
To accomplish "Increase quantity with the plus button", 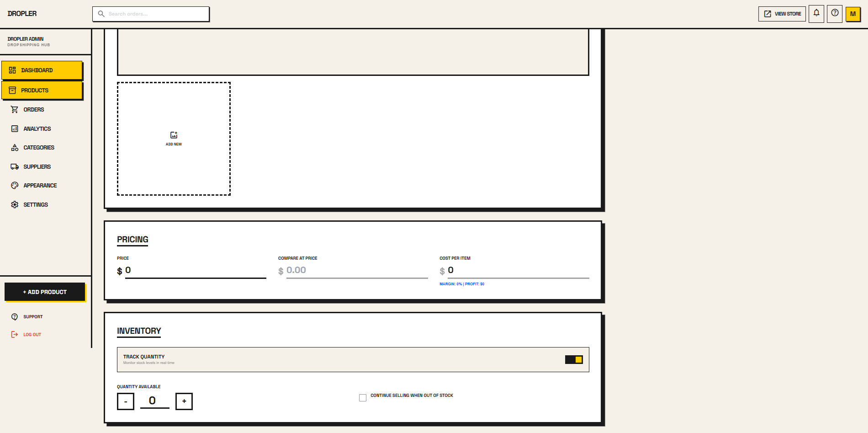I will click(184, 401).
